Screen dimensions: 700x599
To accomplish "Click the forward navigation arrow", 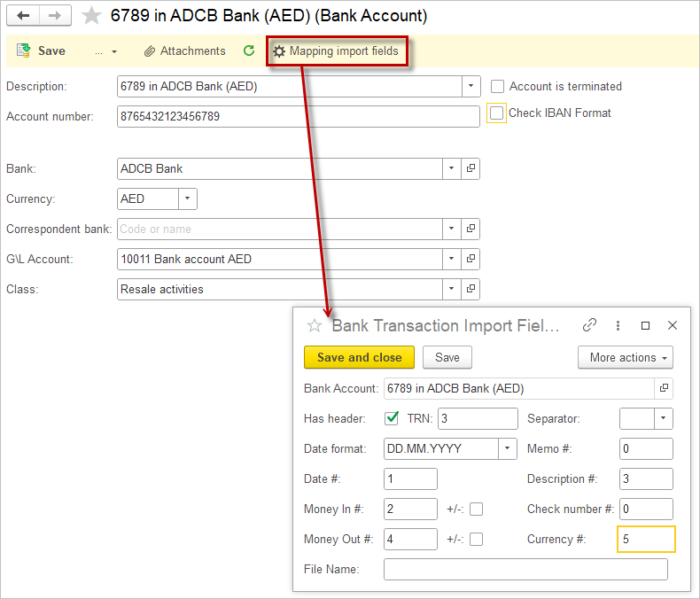I will coord(54,16).
